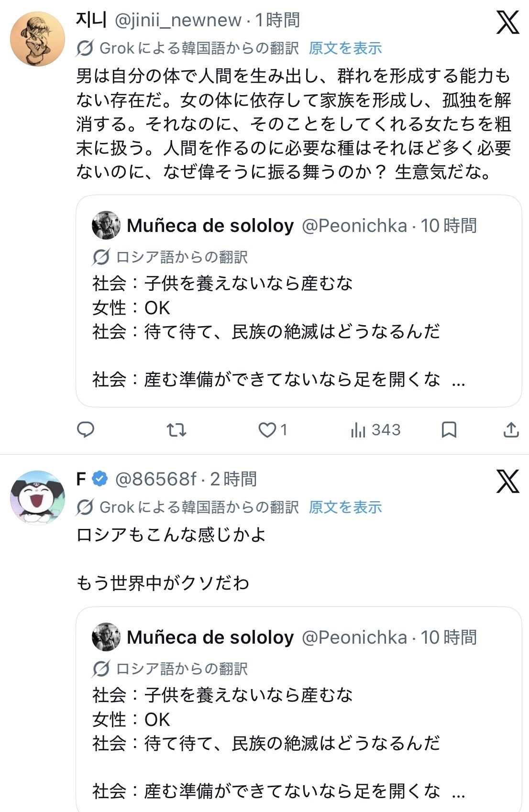The width and height of the screenshot is (529, 812).
Task: Like the jinii_newnew post
Action: coord(267,430)
